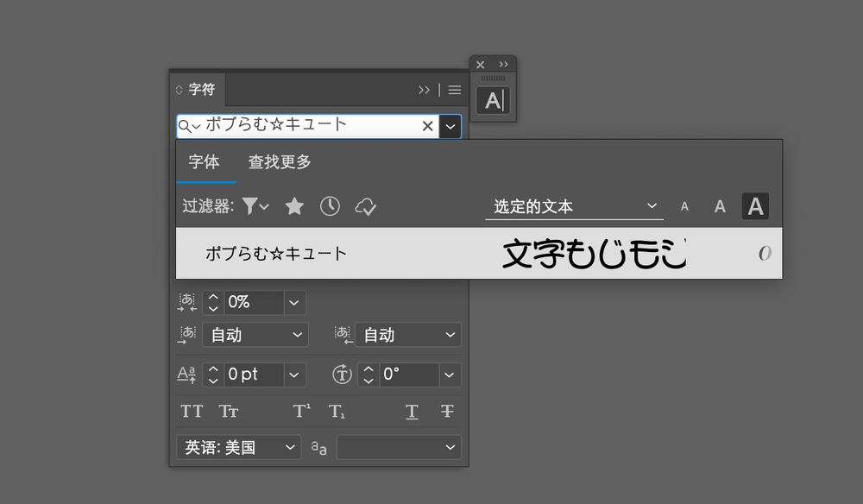Toggle underline formatting
This screenshot has height=504, width=863.
[412, 412]
